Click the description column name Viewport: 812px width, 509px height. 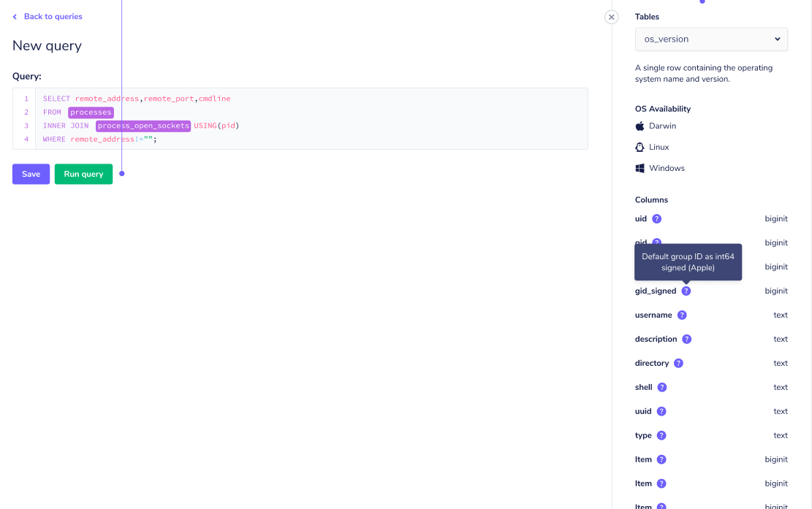pos(656,340)
